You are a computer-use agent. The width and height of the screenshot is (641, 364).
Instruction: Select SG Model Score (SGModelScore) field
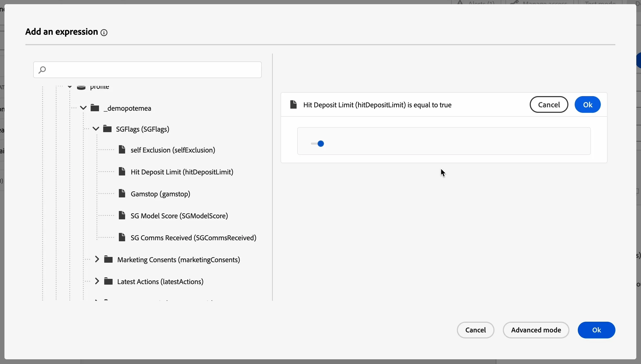(x=179, y=216)
